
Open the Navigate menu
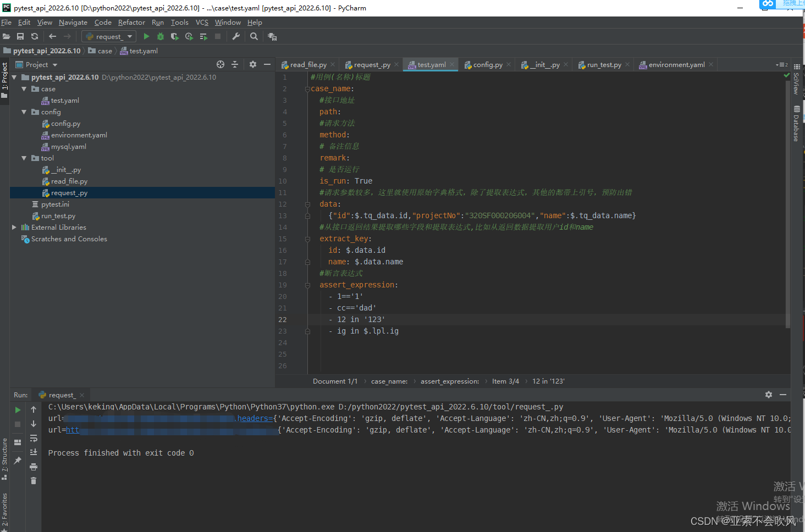coord(73,23)
